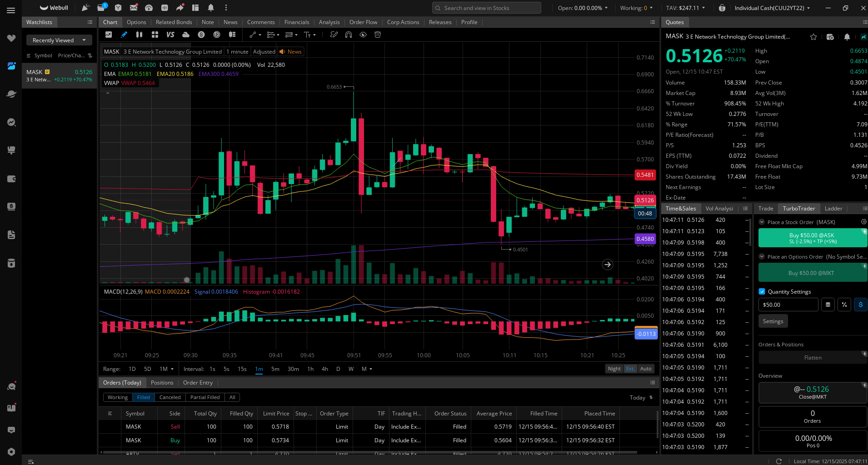Select the pencil drawing tool in chart toolbar
The height and width of the screenshot is (465, 868).
pyautogui.click(x=124, y=35)
